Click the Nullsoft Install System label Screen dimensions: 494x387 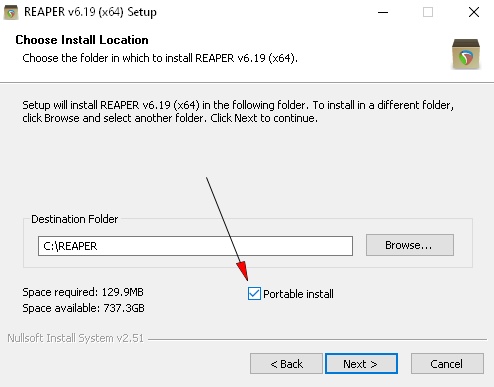75,338
